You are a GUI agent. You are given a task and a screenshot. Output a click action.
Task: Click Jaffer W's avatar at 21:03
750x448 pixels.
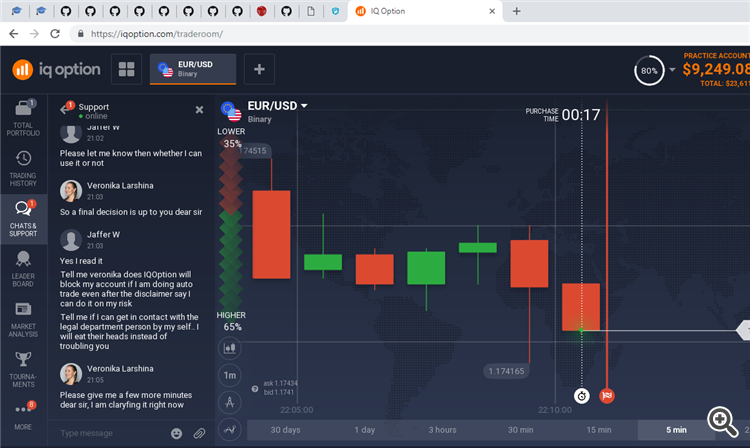click(71, 240)
